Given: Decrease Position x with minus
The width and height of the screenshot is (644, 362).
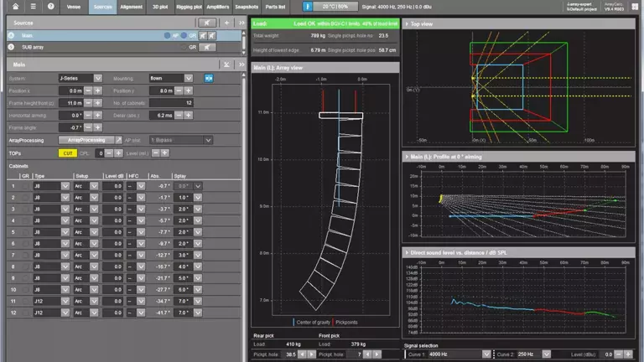Looking at the screenshot, I should coord(88,90).
